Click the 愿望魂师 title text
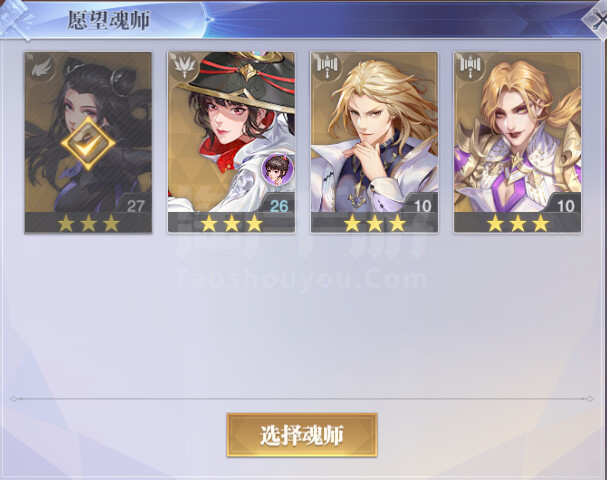The image size is (607, 480). (x=108, y=20)
